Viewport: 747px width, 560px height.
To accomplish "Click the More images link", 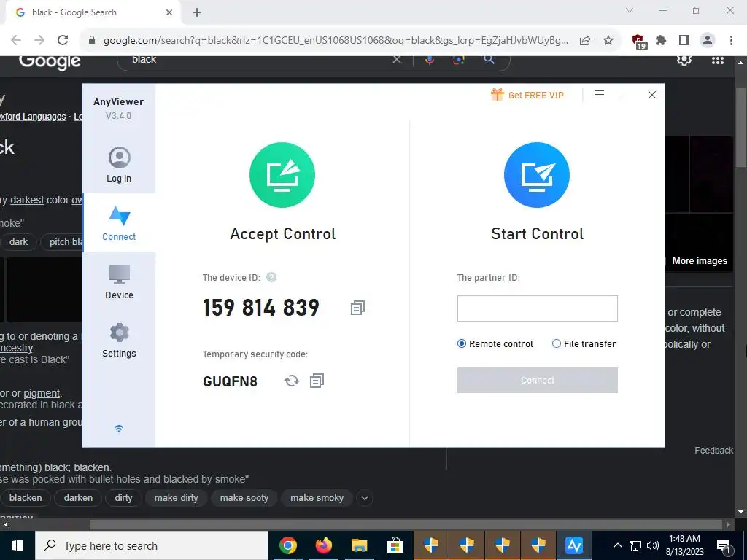I will [700, 260].
